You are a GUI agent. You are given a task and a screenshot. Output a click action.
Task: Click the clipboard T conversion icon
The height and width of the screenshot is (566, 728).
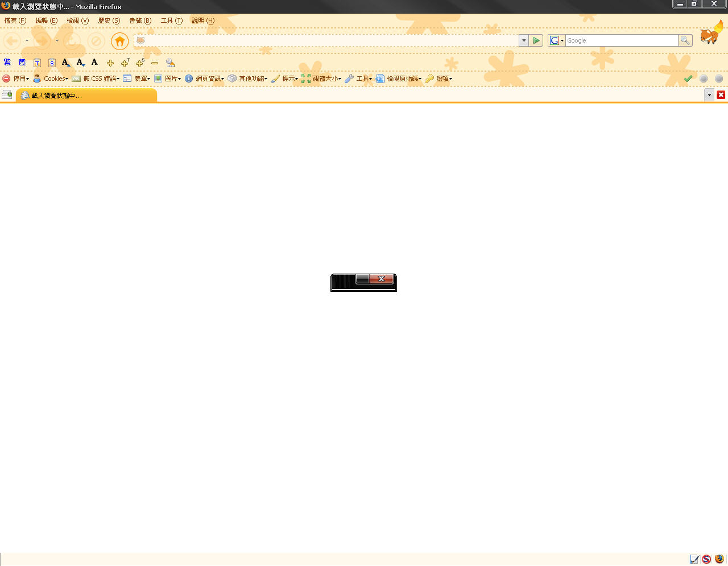coord(37,63)
